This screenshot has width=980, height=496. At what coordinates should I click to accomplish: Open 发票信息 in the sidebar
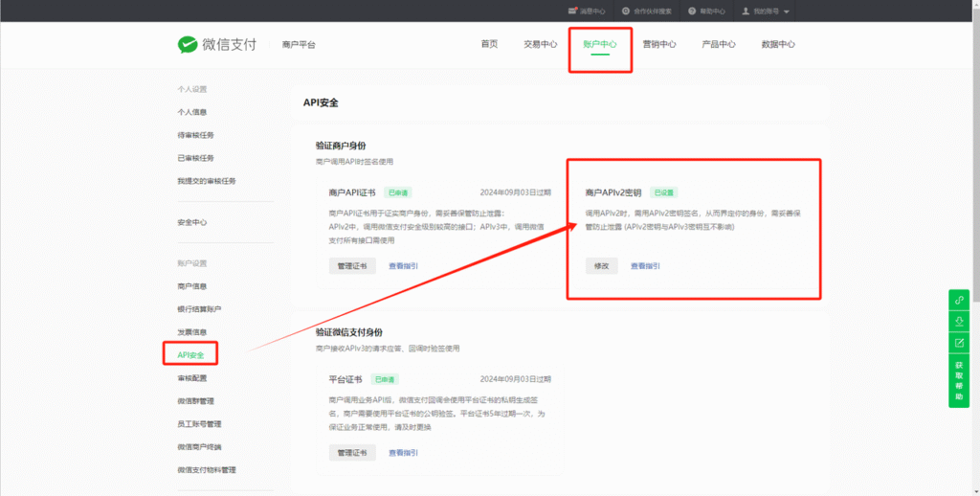(x=191, y=332)
